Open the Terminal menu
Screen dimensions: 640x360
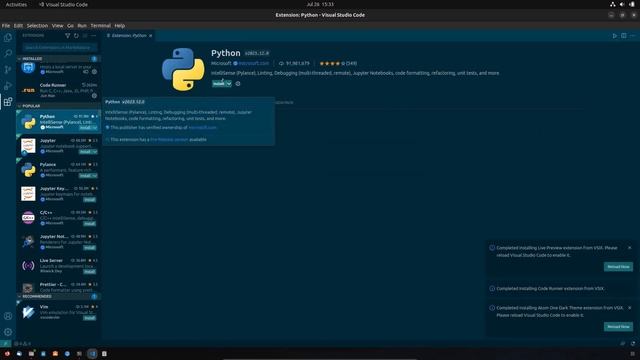click(x=100, y=26)
